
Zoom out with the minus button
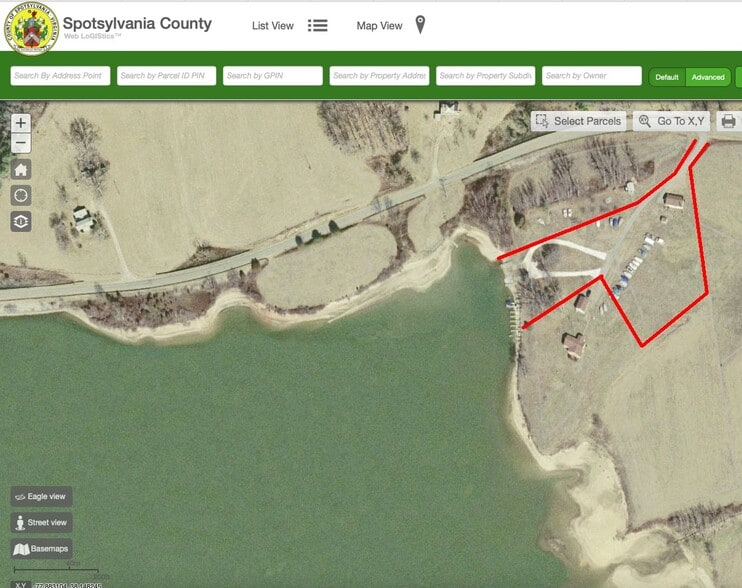click(21, 143)
